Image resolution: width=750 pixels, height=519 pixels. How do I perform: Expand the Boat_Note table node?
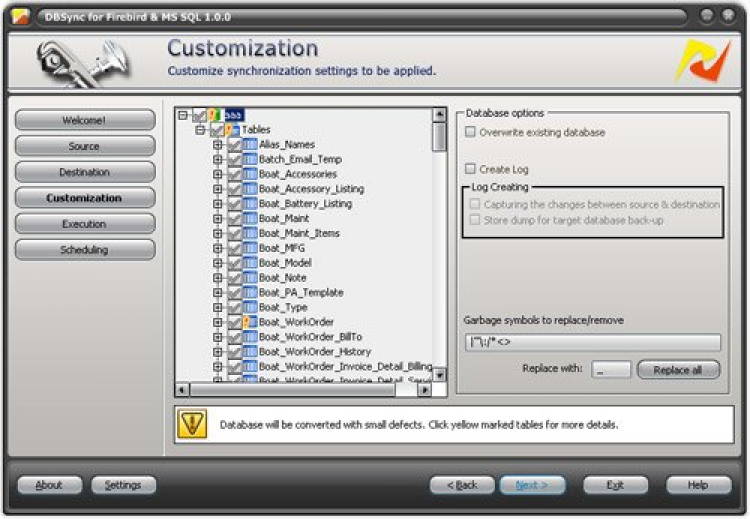218,278
